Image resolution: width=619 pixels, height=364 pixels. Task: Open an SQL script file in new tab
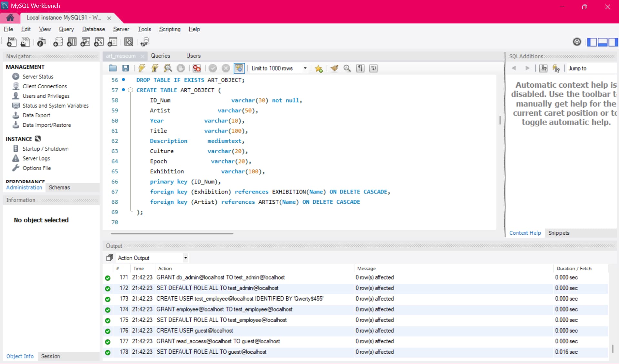coord(25,42)
